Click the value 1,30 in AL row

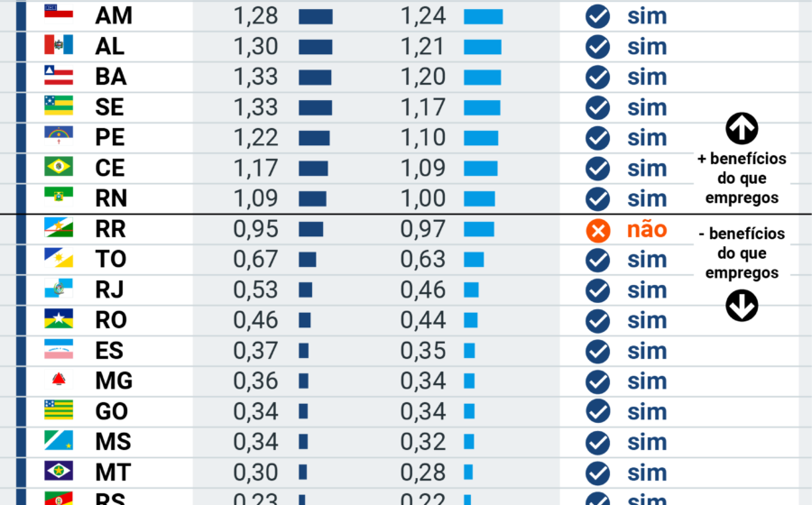coord(255,47)
